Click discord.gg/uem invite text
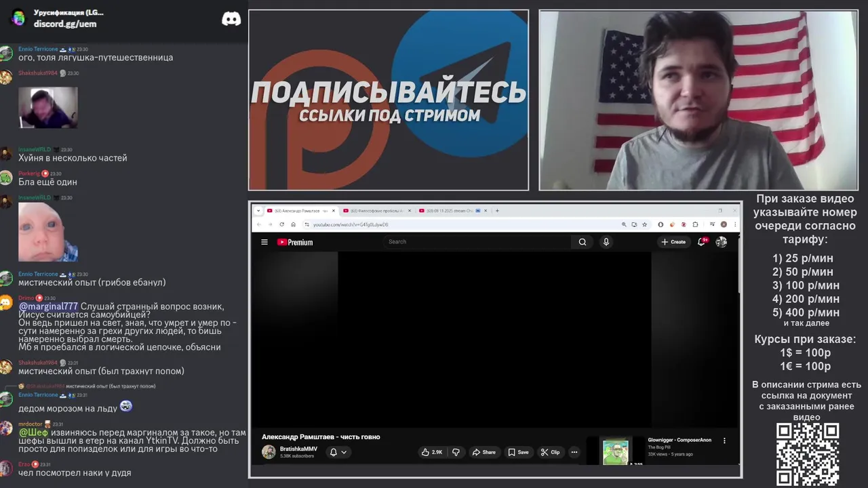The width and height of the screenshot is (868, 488). (65, 24)
